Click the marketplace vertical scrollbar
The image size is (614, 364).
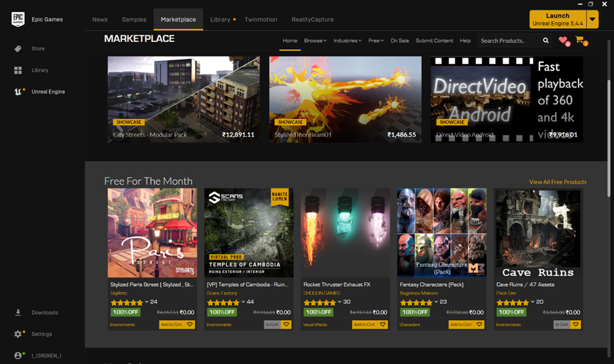click(x=609, y=137)
